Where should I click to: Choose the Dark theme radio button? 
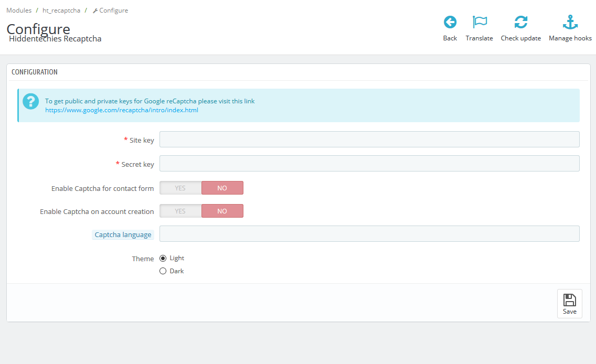[x=163, y=271]
